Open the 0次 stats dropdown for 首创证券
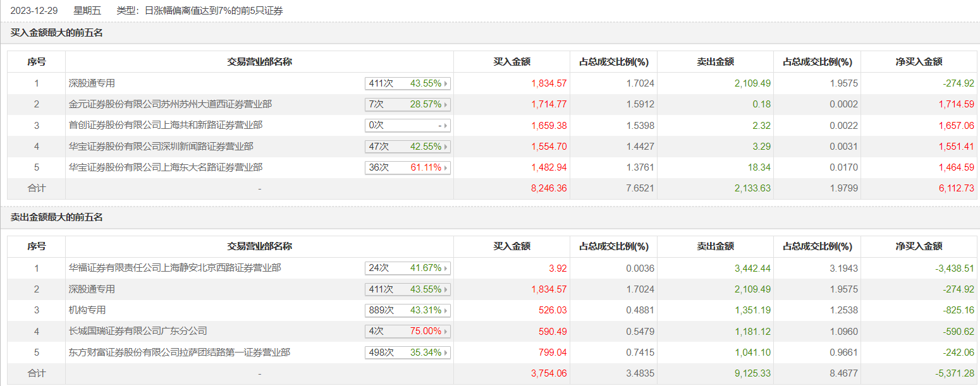Screen dimensions: 980x386 click(x=408, y=126)
